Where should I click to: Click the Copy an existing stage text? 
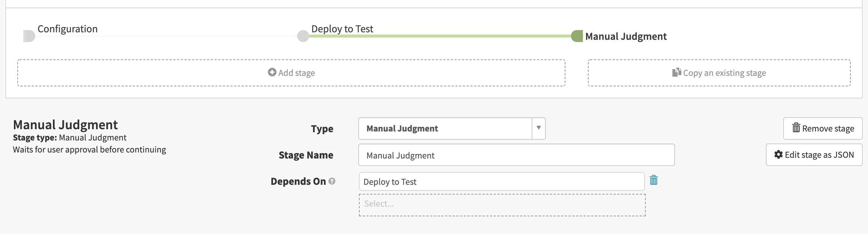pyautogui.click(x=724, y=73)
